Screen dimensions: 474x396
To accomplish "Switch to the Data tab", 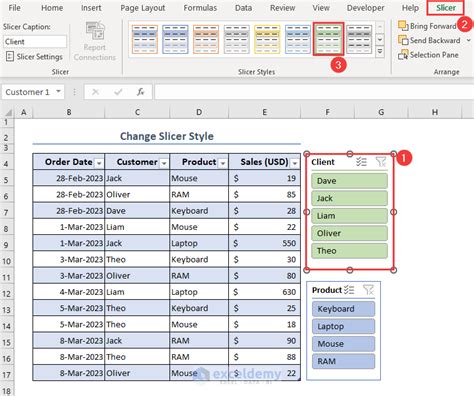I will [x=243, y=8].
